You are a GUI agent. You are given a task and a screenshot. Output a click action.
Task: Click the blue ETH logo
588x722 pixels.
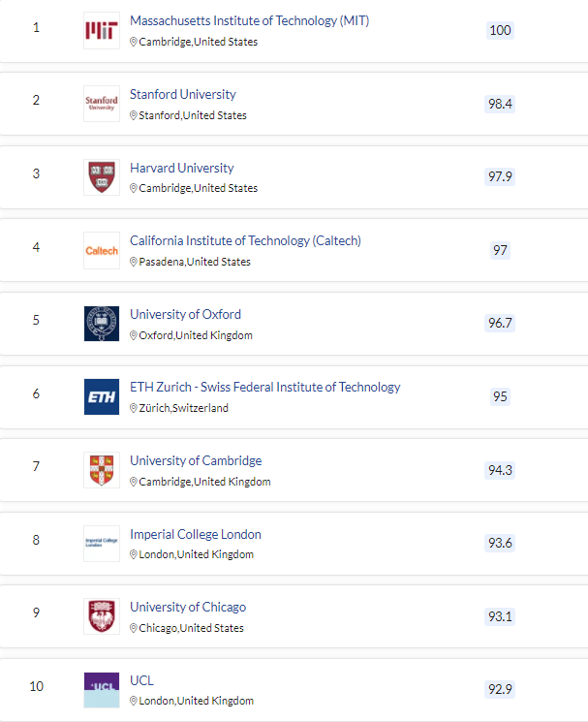102,397
